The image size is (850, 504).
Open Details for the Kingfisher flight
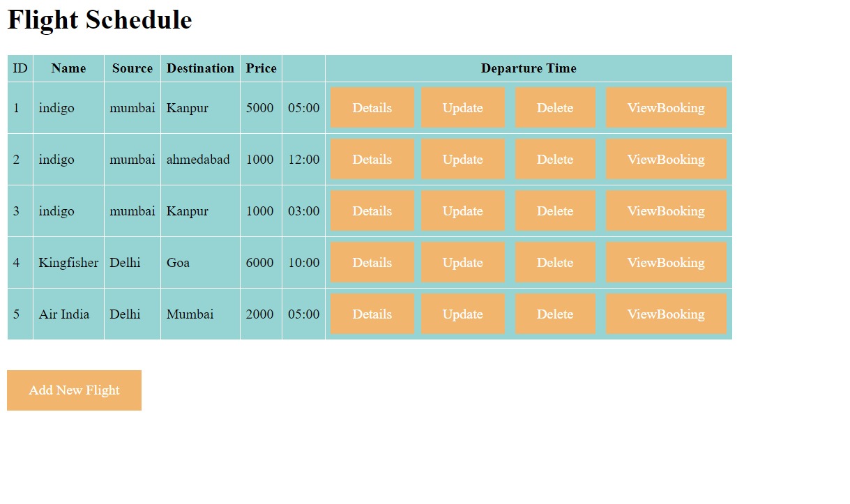372,262
